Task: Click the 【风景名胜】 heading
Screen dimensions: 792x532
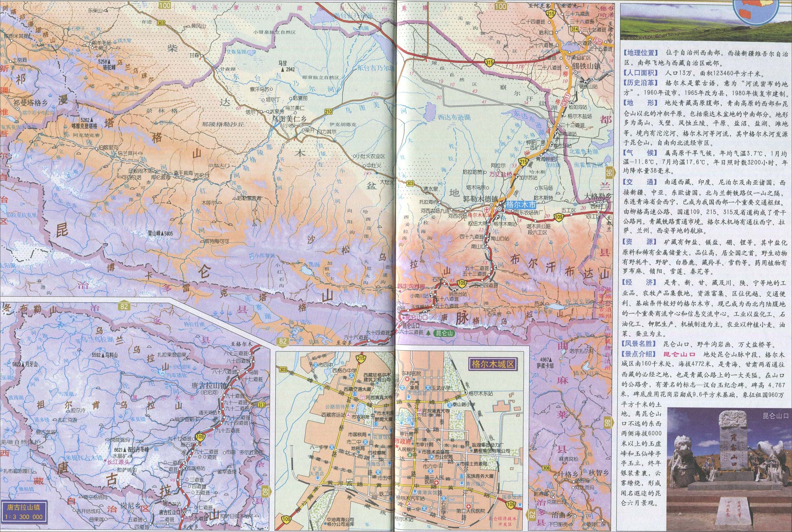Action: (640, 344)
